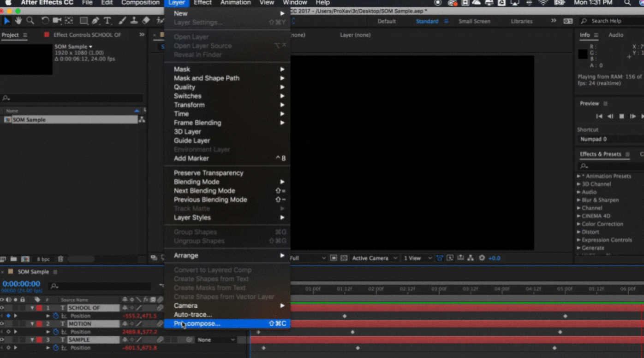This screenshot has height=358, width=644.
Task: Toggle stopwatch for SAMPLE Position
Action: tap(56, 348)
